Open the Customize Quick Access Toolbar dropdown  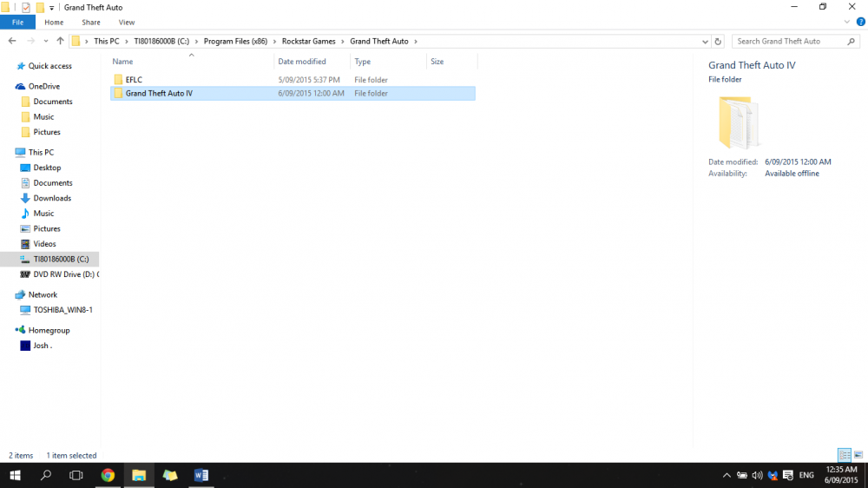(51, 8)
